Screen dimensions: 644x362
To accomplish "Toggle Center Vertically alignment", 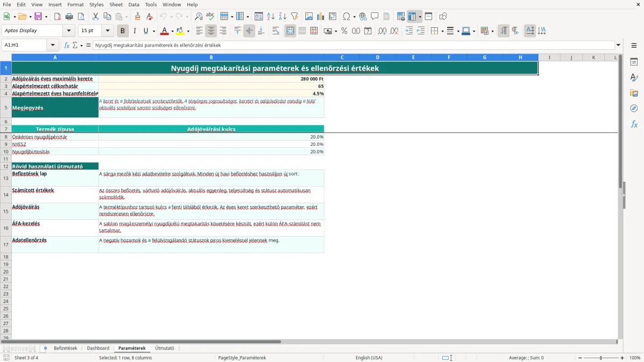I will [x=249, y=31].
